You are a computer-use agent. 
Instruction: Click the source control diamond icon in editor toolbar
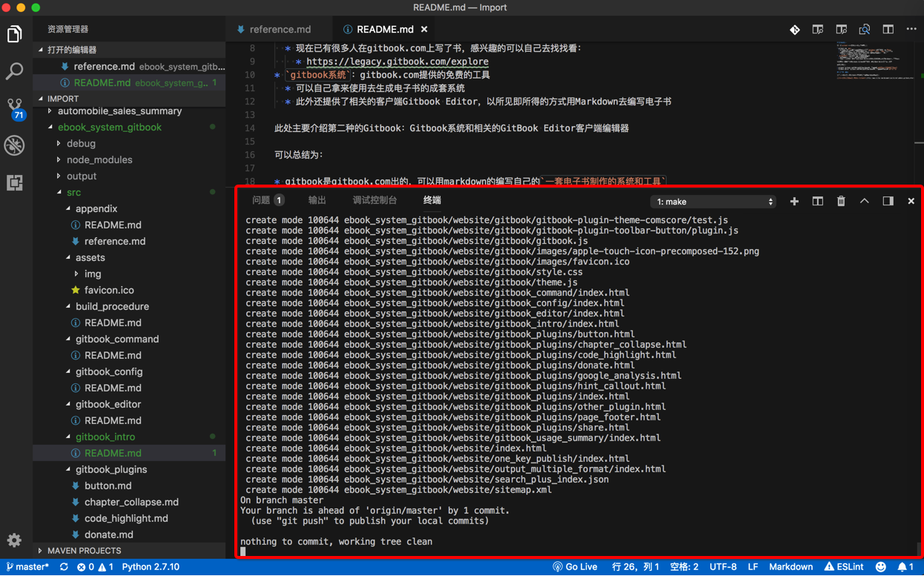point(794,30)
